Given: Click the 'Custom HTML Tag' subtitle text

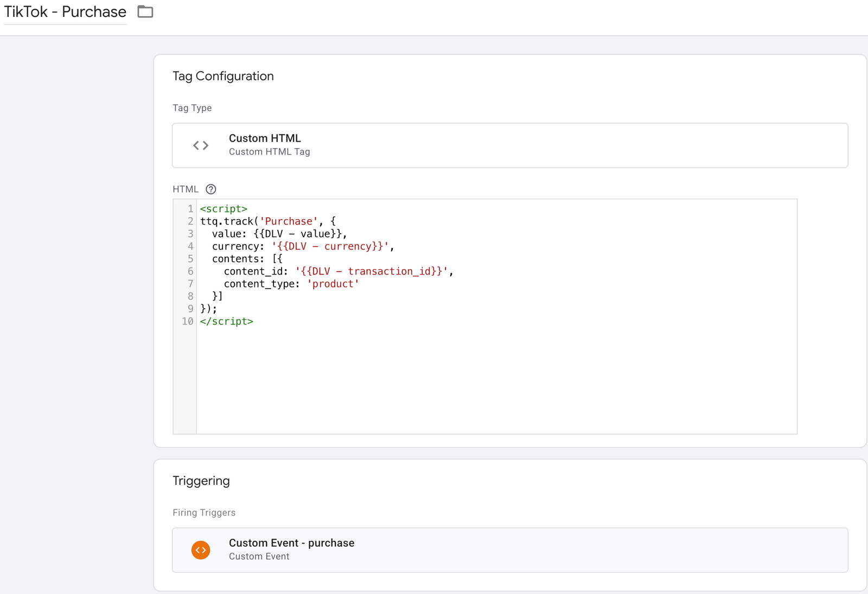Looking at the screenshot, I should point(270,152).
